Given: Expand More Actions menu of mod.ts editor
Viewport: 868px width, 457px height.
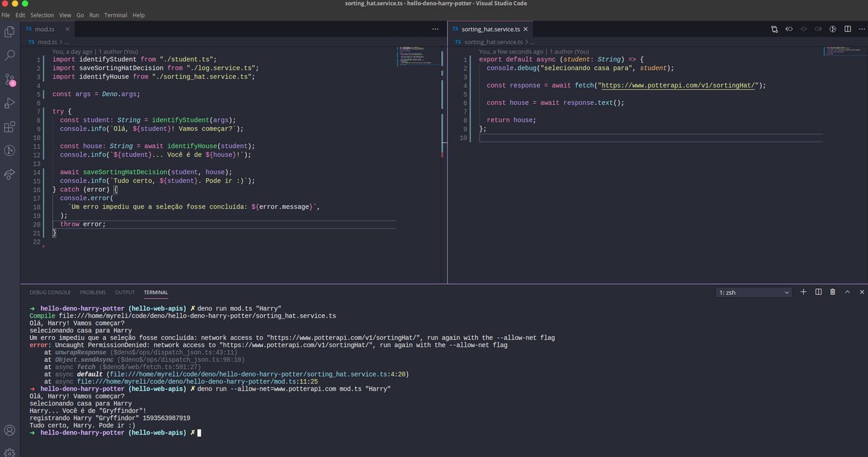Looking at the screenshot, I should pos(435,29).
